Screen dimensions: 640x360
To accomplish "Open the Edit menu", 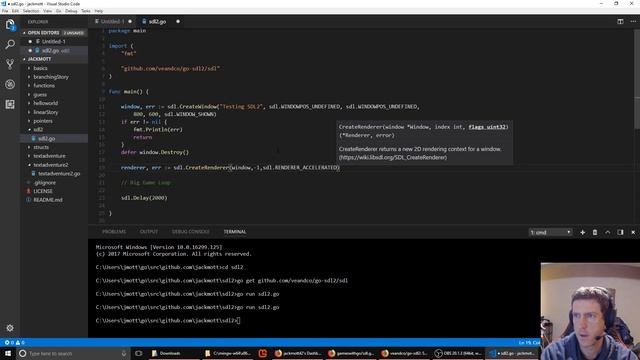I will point(15,11).
